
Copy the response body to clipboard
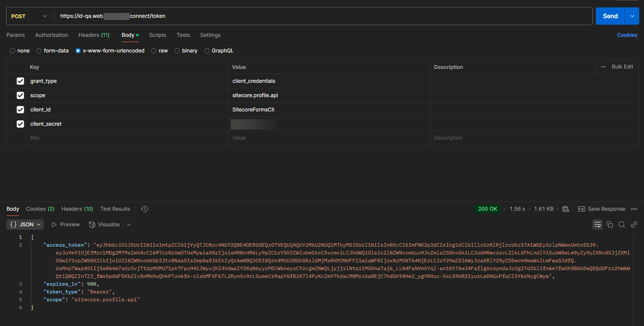click(610, 225)
